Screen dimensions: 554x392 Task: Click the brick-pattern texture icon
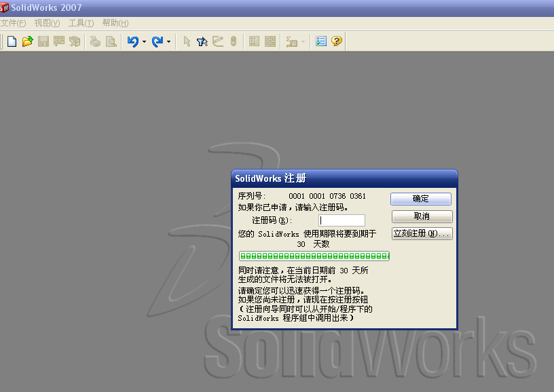pos(270,41)
